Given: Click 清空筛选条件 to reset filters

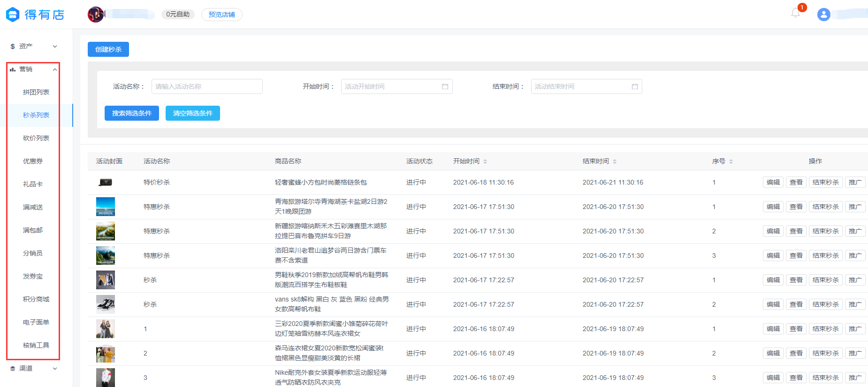Looking at the screenshot, I should [192, 113].
